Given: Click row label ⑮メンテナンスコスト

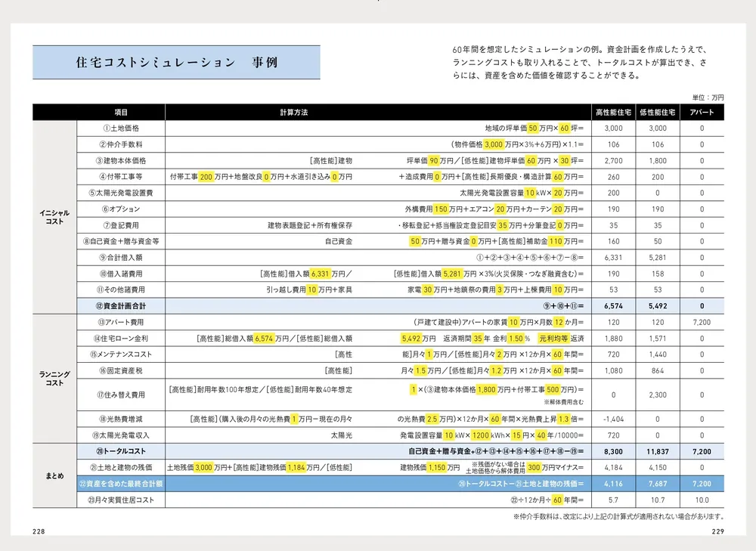Looking at the screenshot, I should pyautogui.click(x=121, y=354).
